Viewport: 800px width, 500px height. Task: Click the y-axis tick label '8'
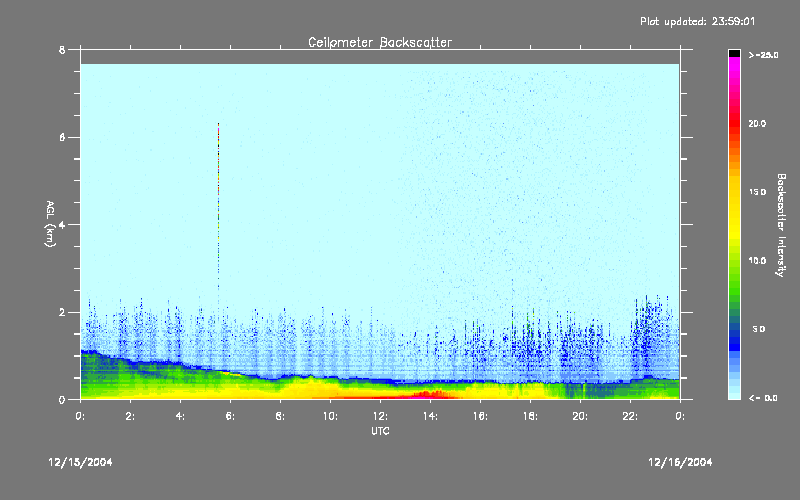62,50
